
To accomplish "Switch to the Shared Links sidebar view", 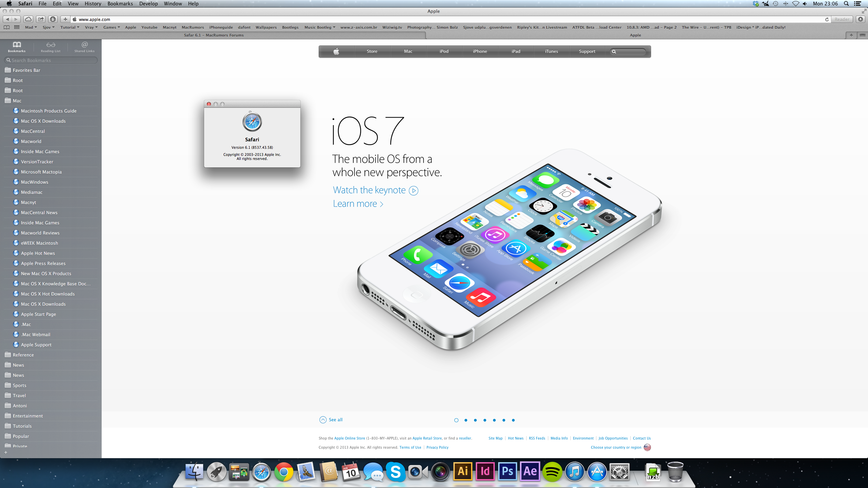I will (x=84, y=47).
